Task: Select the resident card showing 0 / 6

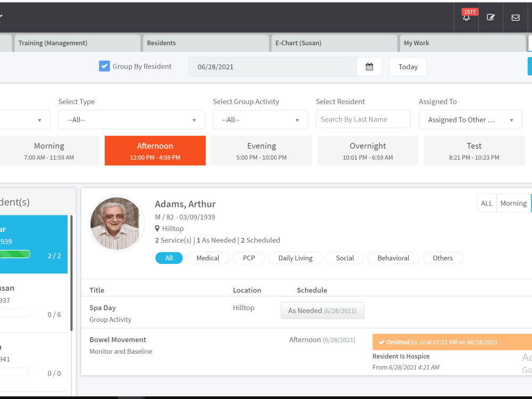Action: coord(34,303)
